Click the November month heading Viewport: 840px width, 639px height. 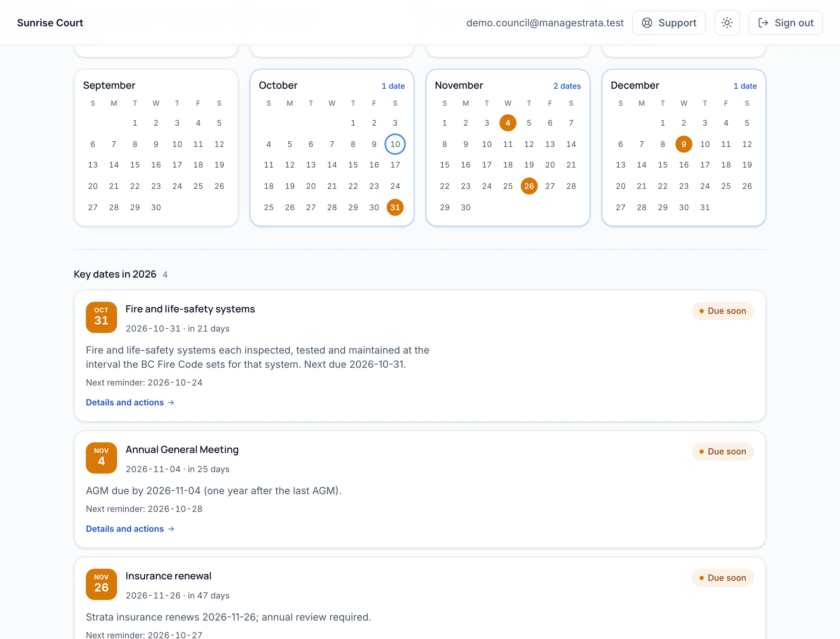click(x=459, y=86)
